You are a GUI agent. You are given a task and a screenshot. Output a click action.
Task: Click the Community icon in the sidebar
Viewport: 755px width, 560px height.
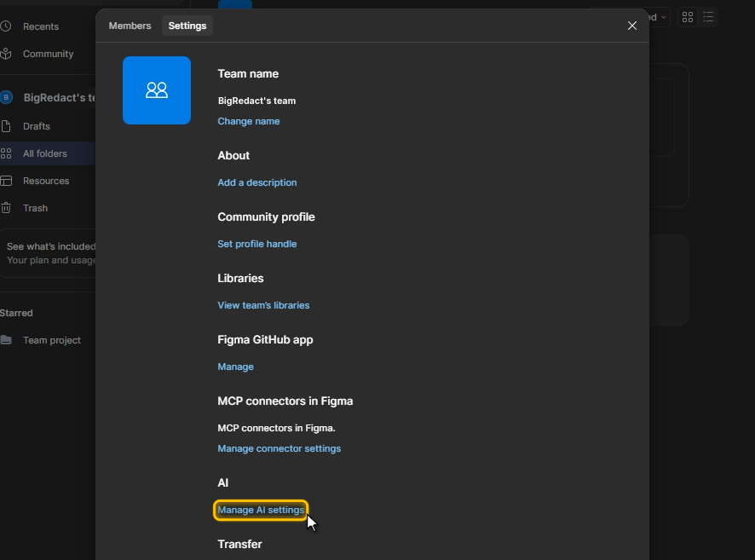[x=6, y=54]
